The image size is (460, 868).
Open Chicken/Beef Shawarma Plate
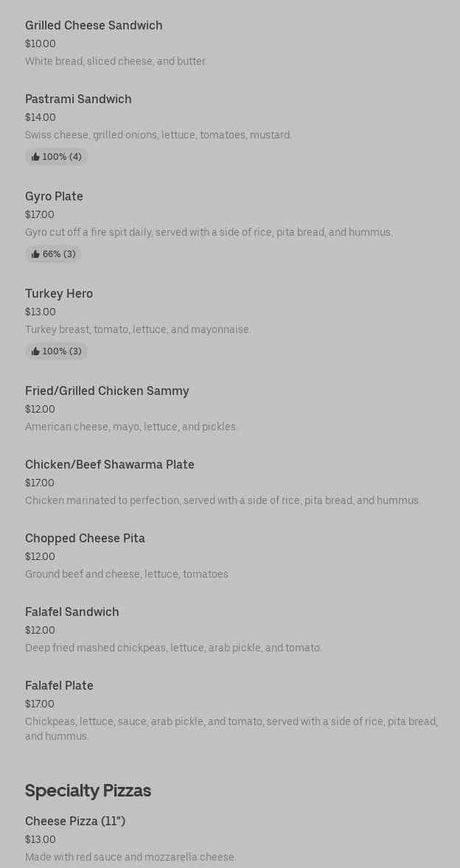pyautogui.click(x=110, y=465)
